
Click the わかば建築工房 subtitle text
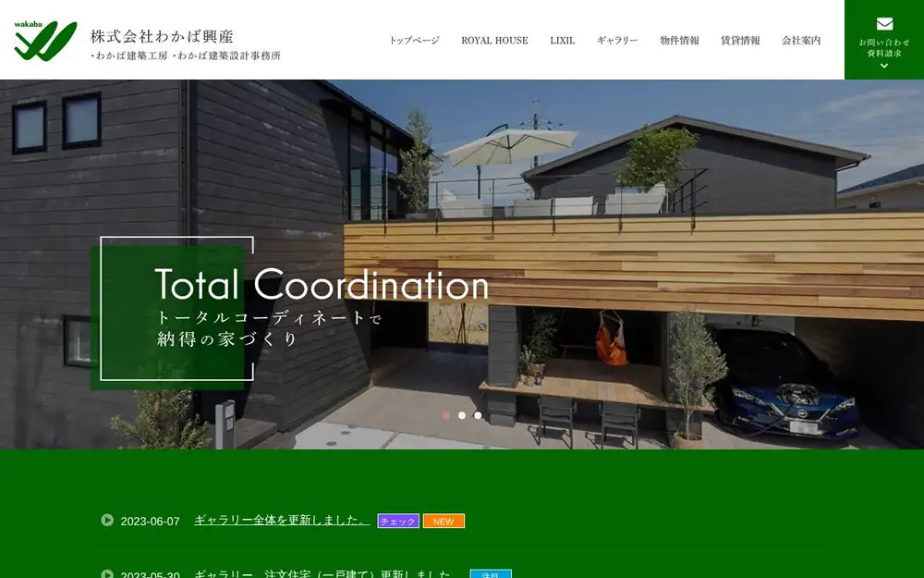point(131,56)
